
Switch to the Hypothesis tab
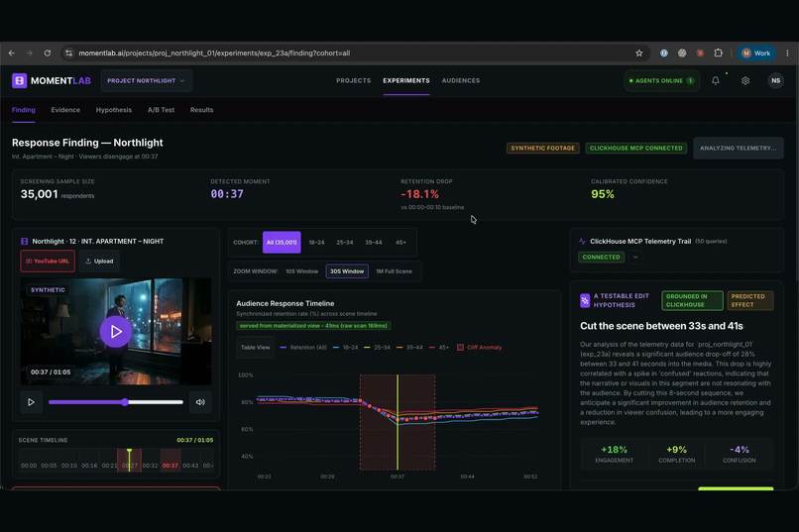(x=114, y=110)
